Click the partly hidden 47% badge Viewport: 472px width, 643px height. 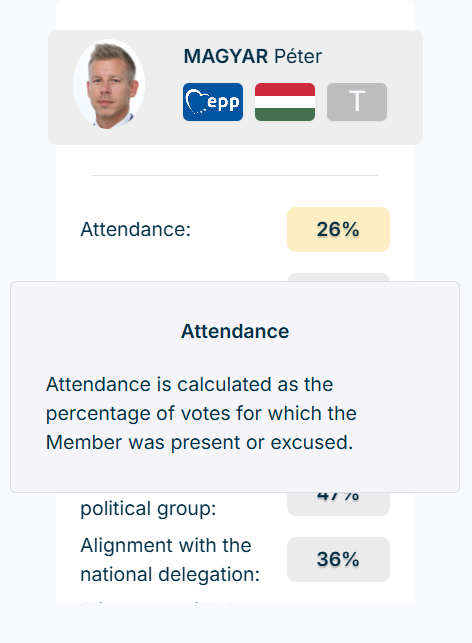[338, 504]
